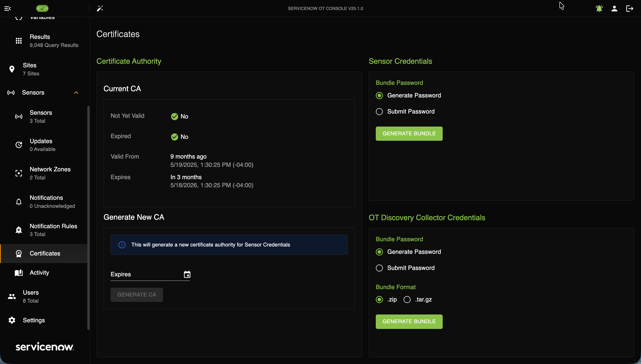This screenshot has width=641, height=364.
Task: Click the Notification Rules bell-plus icon
Action: coord(19,230)
